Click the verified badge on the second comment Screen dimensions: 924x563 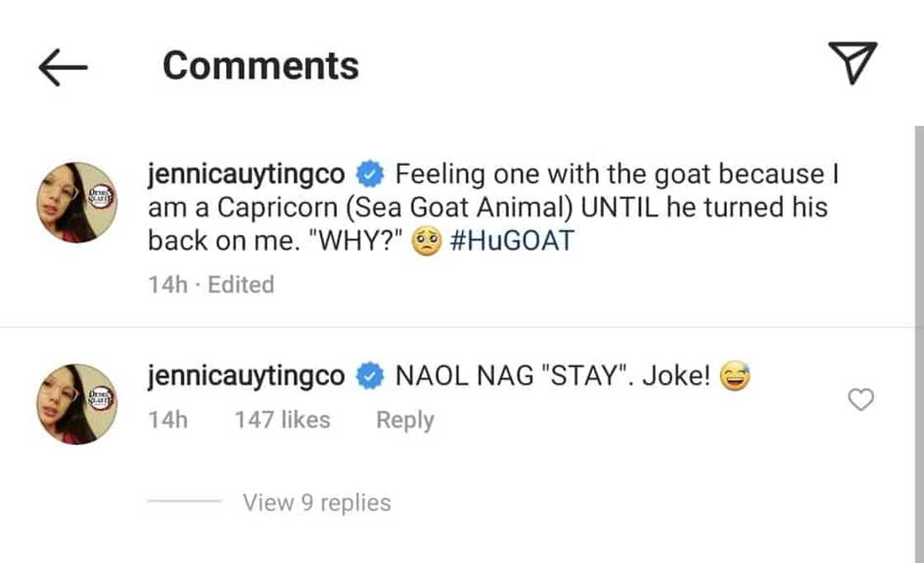click(x=369, y=377)
